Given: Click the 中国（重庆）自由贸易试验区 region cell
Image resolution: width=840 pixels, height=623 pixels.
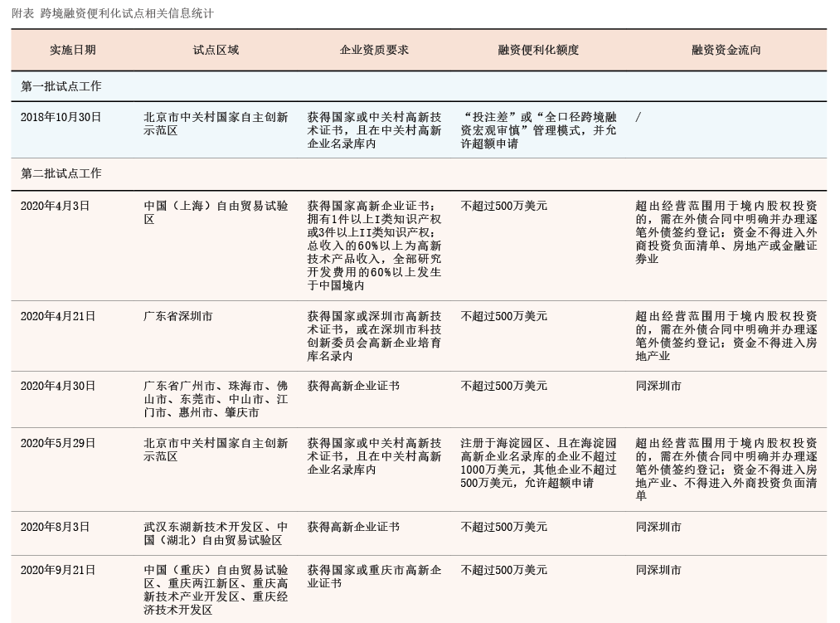Looking at the screenshot, I should (x=216, y=590).
